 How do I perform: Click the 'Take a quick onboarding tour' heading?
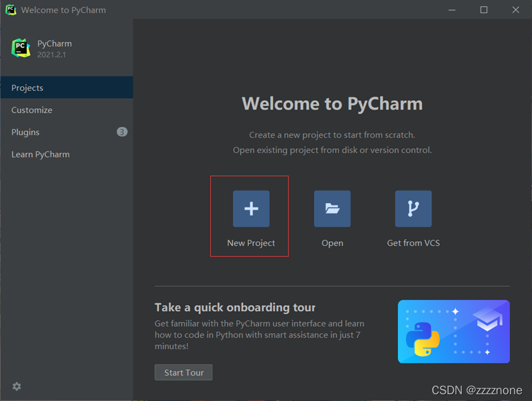[235, 308]
